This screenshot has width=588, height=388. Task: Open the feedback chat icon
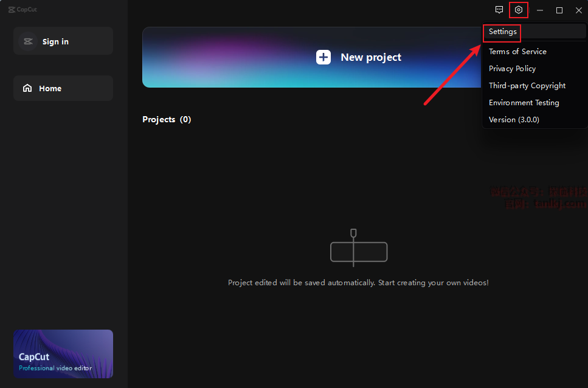[499, 10]
